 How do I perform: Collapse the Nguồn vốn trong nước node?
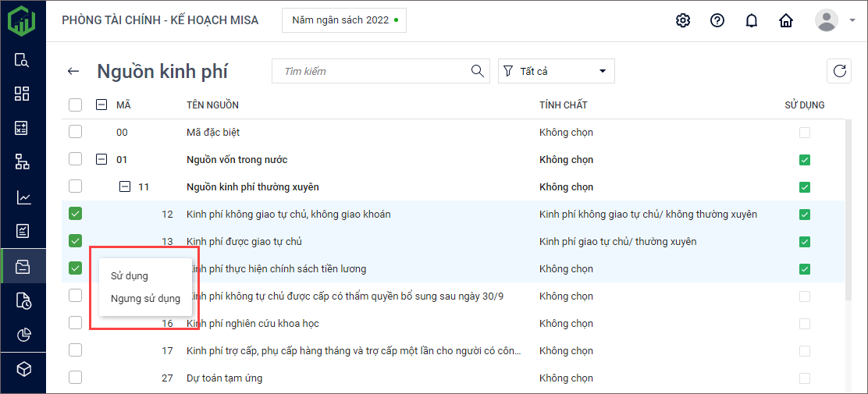coord(101,159)
